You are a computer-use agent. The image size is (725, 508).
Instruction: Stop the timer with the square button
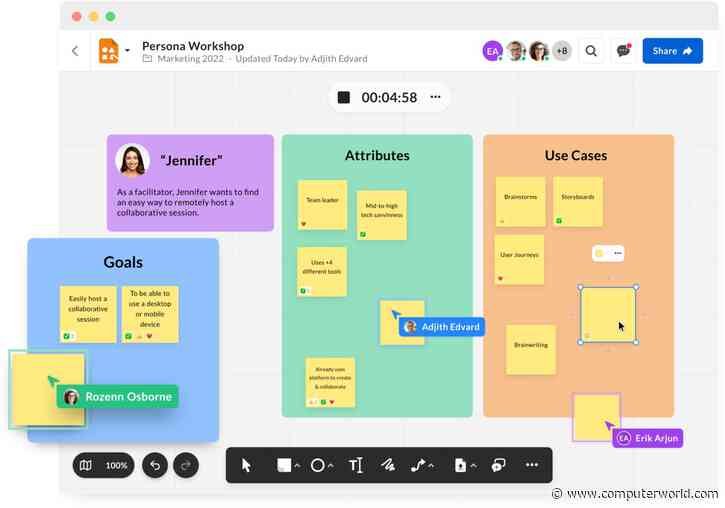344,97
